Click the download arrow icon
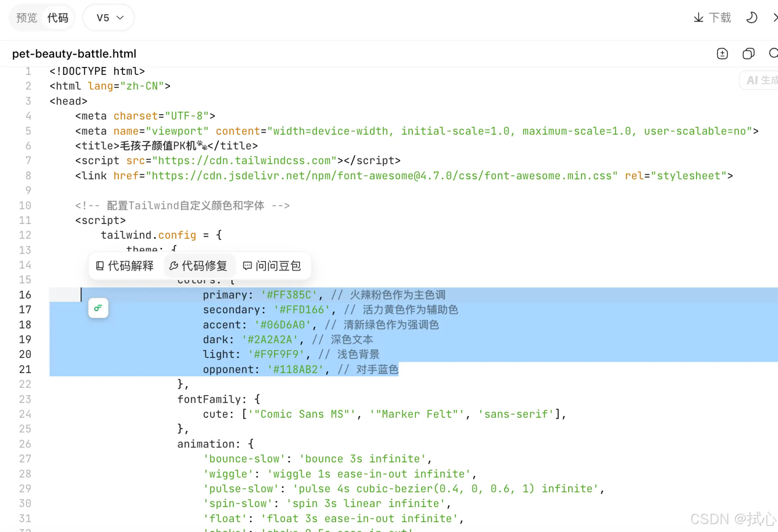This screenshot has width=778, height=532. (x=698, y=17)
